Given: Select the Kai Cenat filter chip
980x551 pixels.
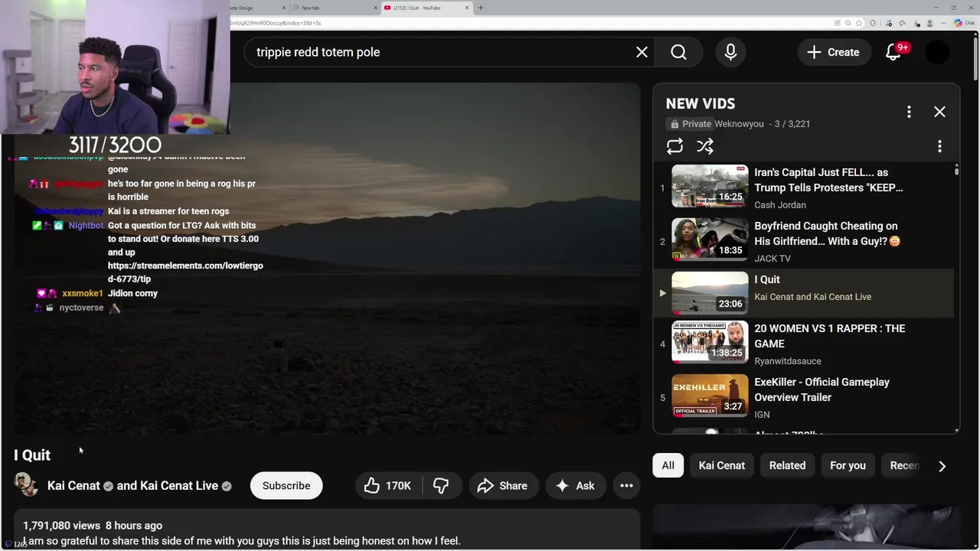Looking at the screenshot, I should coord(721,465).
